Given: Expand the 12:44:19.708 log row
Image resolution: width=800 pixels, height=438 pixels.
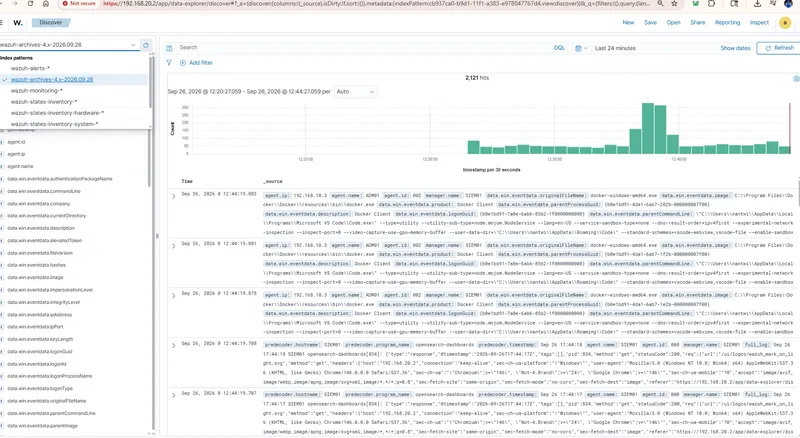Looking at the screenshot, I should tap(173, 346).
